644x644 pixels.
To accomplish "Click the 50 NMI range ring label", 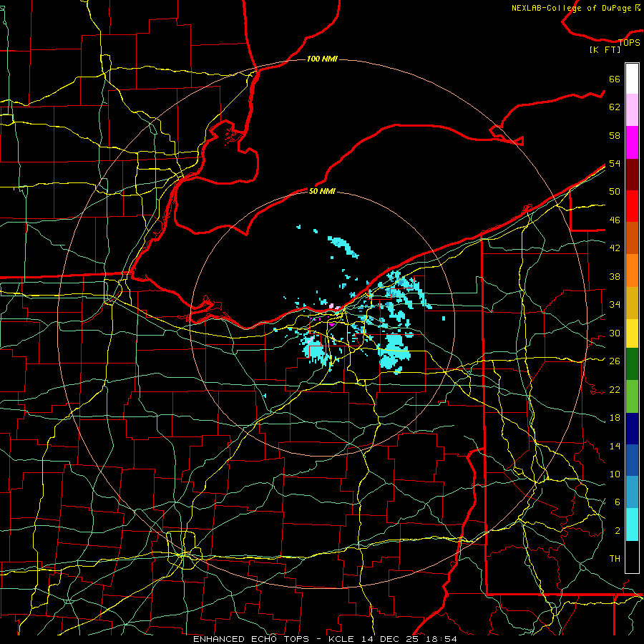I will pyautogui.click(x=322, y=191).
